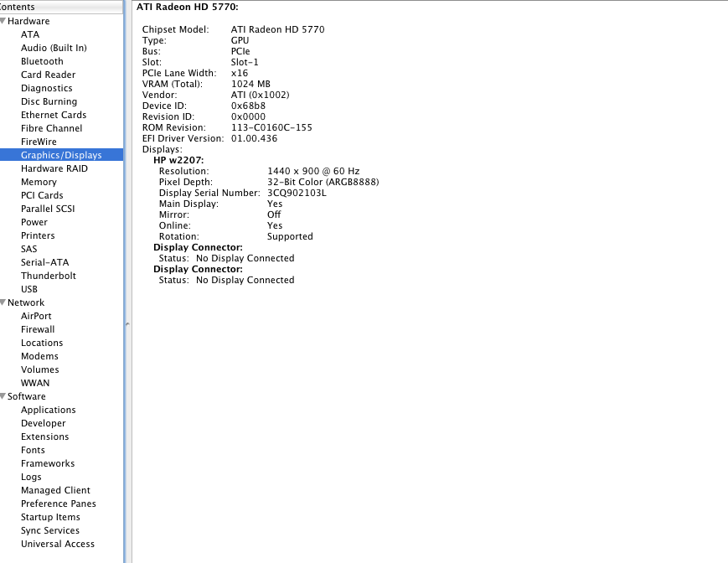728x563 pixels.
Task: Select Preference Panes entry
Action: click(x=59, y=504)
